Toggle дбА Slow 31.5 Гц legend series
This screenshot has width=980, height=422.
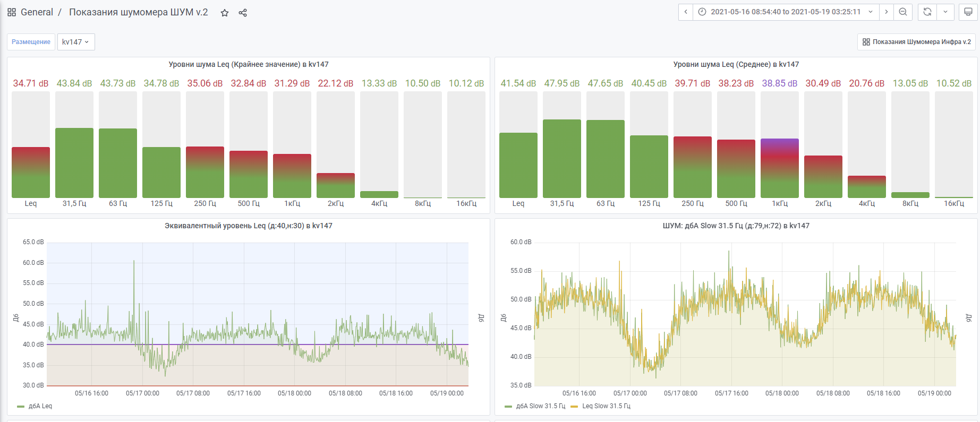tap(541, 406)
